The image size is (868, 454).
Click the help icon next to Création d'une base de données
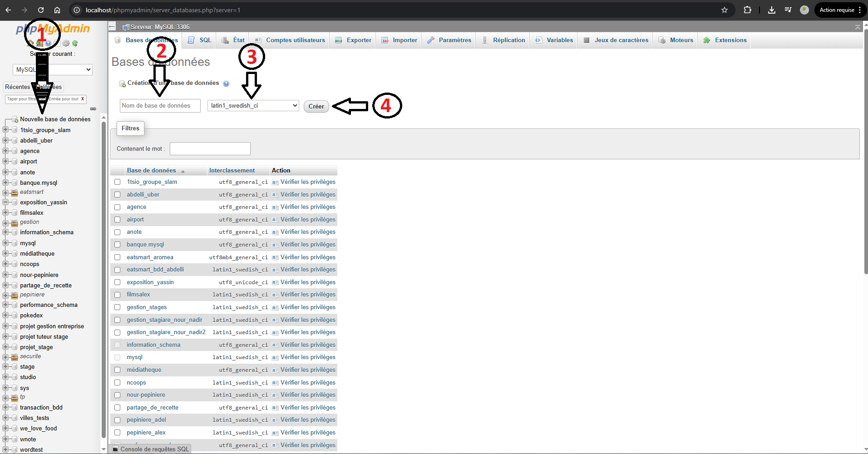pyautogui.click(x=226, y=84)
